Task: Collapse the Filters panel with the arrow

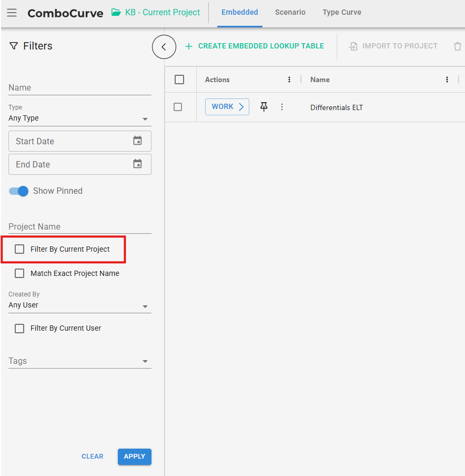Action: [x=164, y=47]
